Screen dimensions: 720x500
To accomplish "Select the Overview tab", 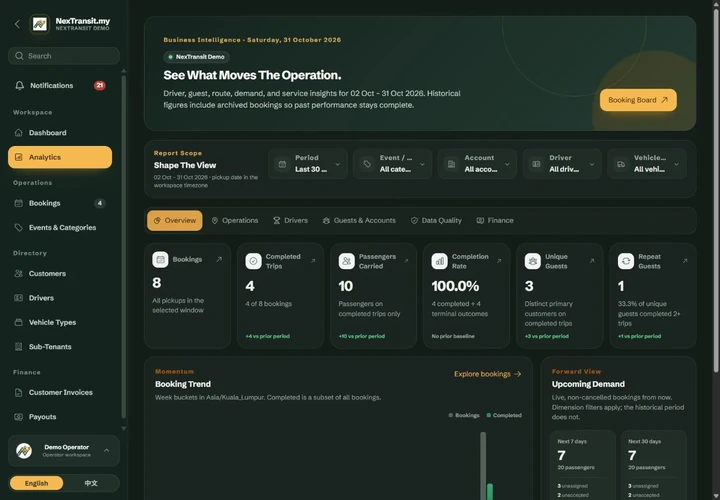I will (x=174, y=221).
